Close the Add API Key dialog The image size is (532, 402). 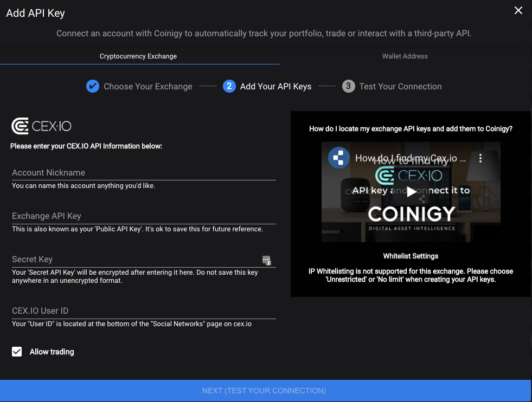click(x=518, y=10)
